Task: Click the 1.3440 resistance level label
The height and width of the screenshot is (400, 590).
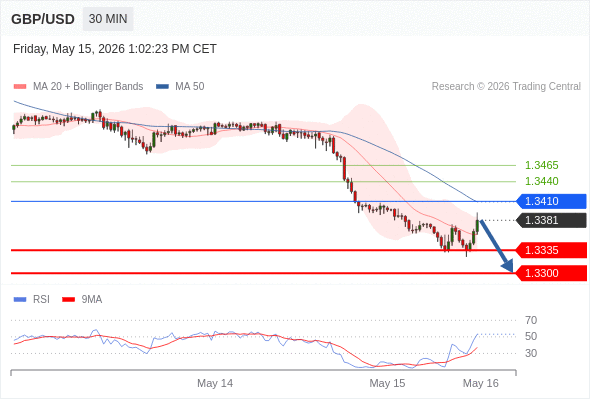Action: click(x=541, y=181)
